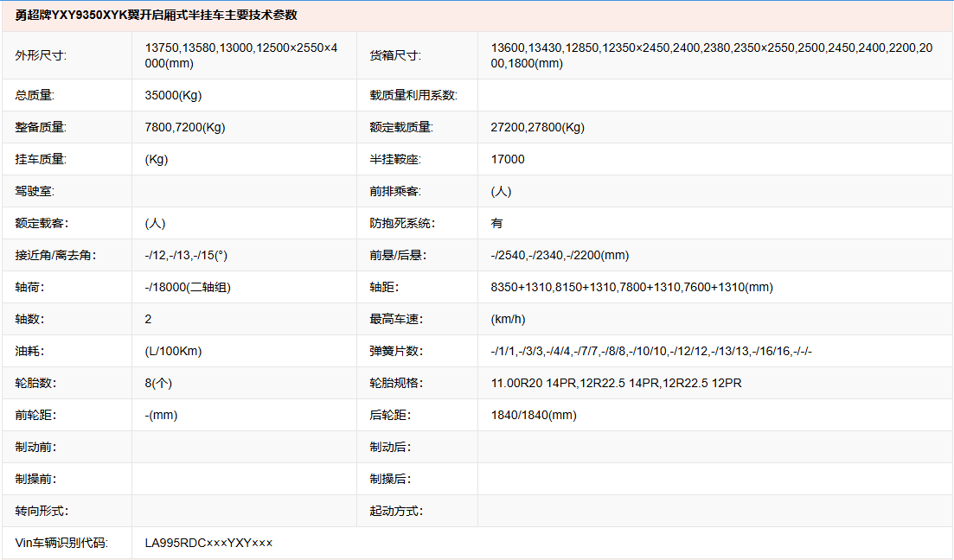The width and height of the screenshot is (954, 560).
Task: Select the 半挂鞍座 label
Action: [x=395, y=159]
